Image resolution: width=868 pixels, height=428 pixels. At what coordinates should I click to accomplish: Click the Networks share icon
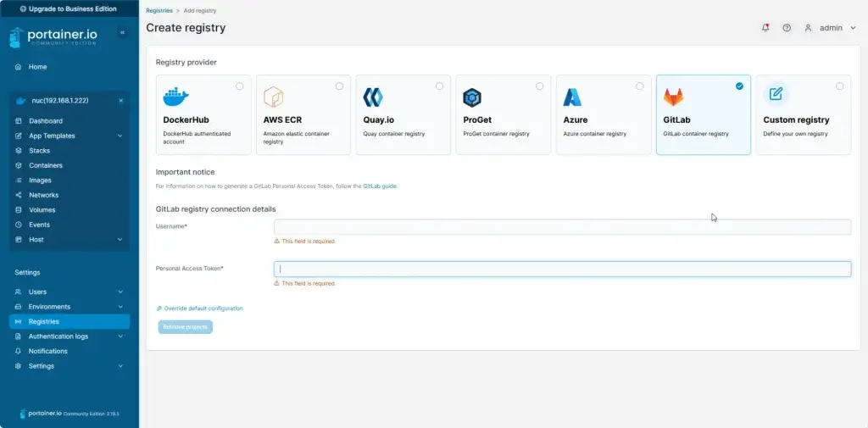click(19, 196)
